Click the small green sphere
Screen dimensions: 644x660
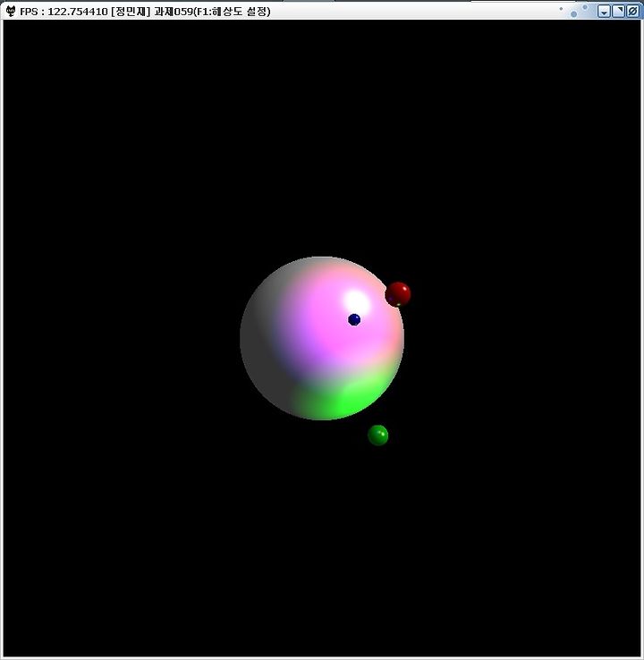378,435
